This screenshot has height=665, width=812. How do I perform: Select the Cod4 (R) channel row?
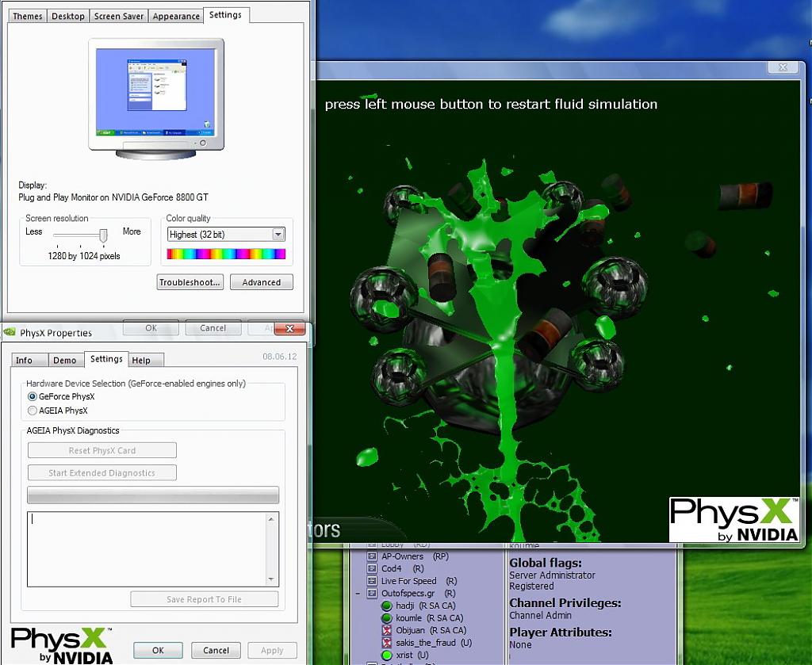click(x=396, y=568)
